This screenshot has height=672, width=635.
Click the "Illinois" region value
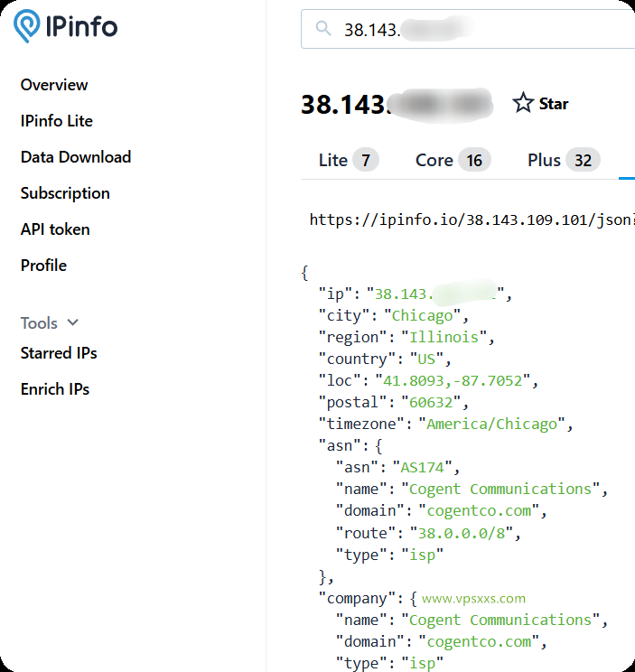pos(444,337)
